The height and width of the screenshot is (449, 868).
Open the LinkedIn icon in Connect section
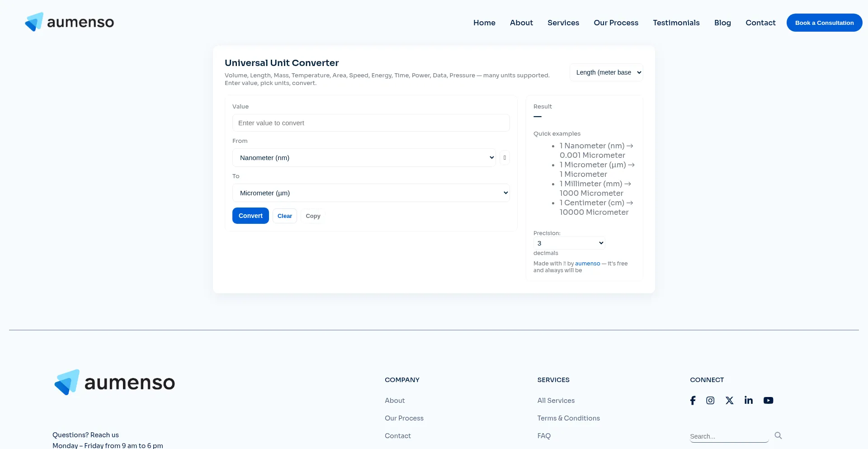tap(748, 400)
